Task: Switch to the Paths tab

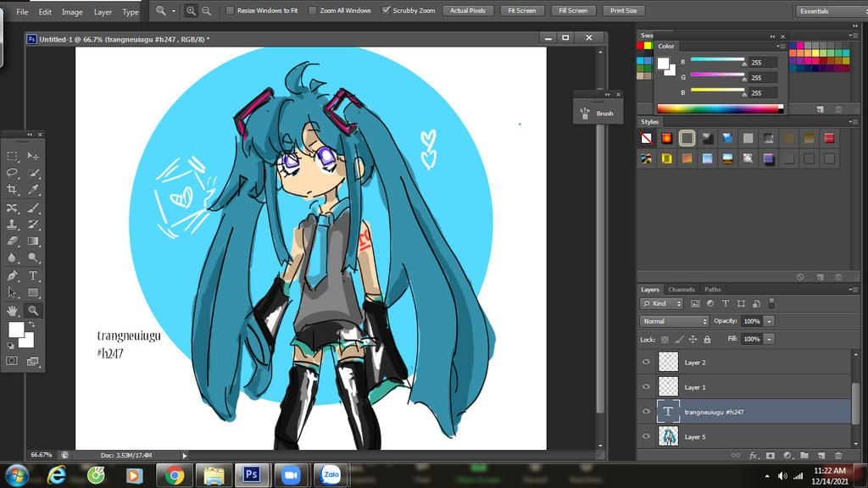Action: [x=712, y=290]
